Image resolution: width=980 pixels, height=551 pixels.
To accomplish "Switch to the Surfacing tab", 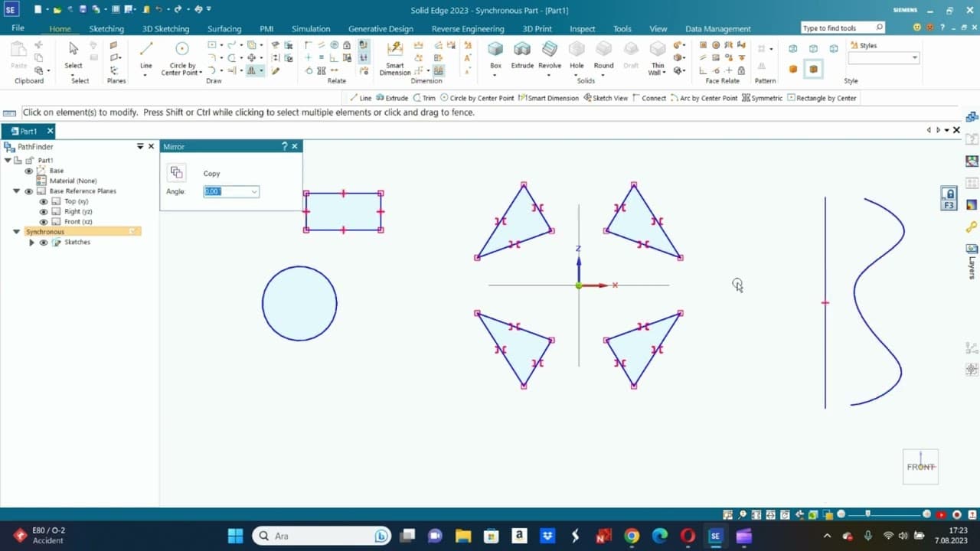I will 224,28.
